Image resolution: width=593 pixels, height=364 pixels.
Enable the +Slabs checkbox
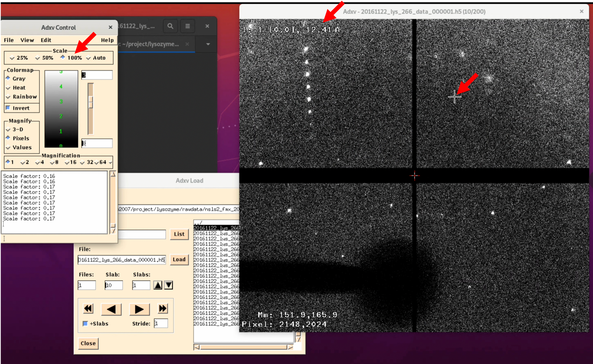click(x=85, y=324)
